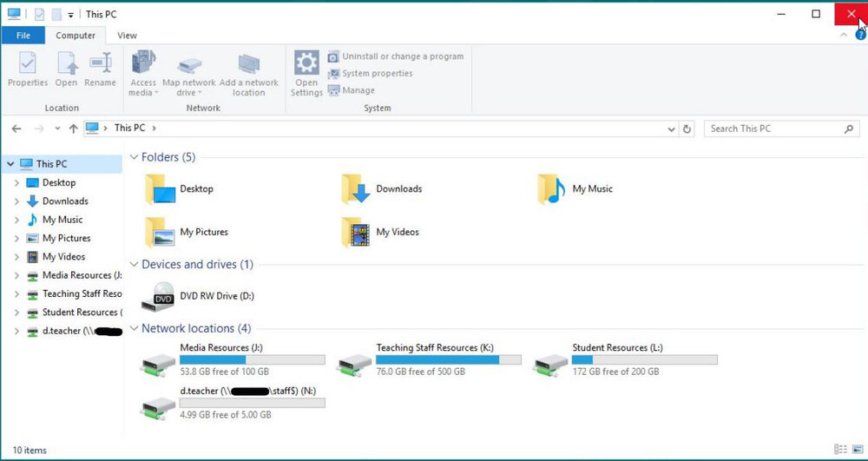Viewport: 868px width, 461px height.
Task: Select the Student Resources (L:) drive icon
Action: 551,366
